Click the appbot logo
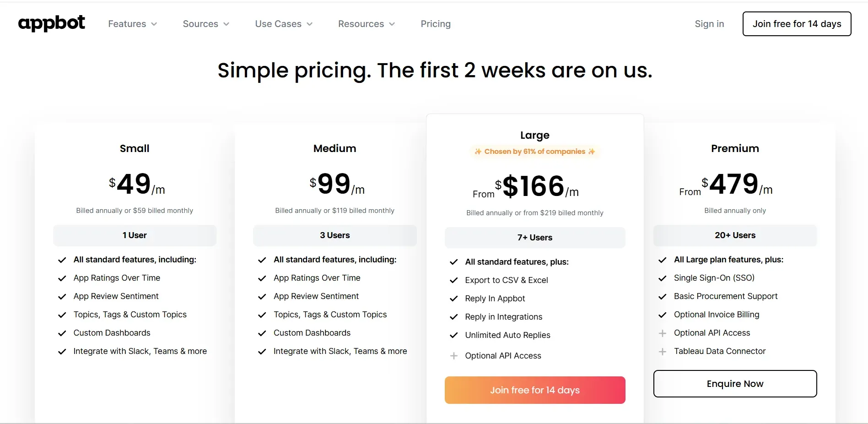This screenshot has height=424, width=868. (x=51, y=23)
